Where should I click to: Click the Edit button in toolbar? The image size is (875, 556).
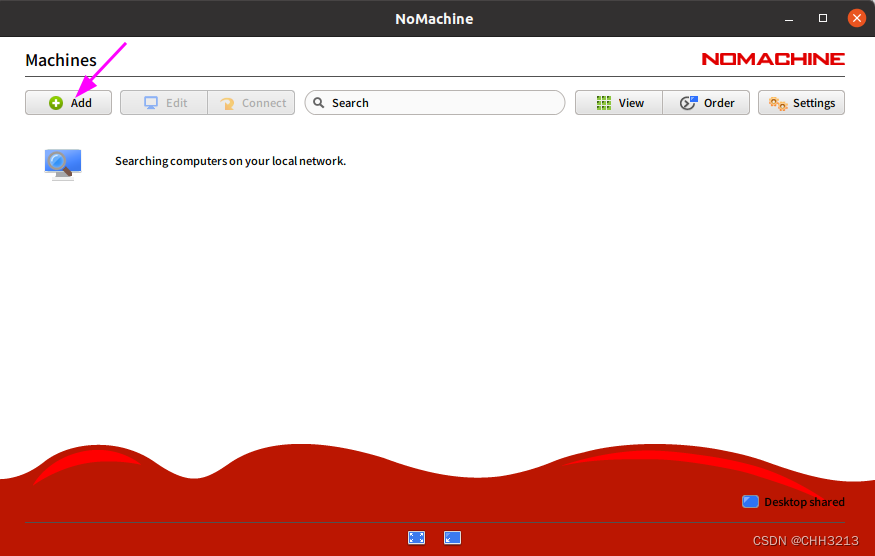(x=164, y=103)
